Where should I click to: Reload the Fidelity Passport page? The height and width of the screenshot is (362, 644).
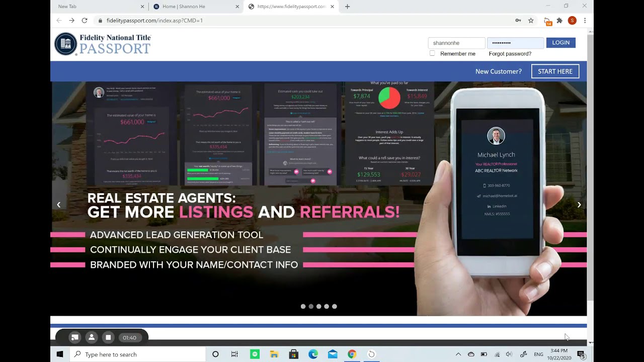pyautogui.click(x=85, y=21)
